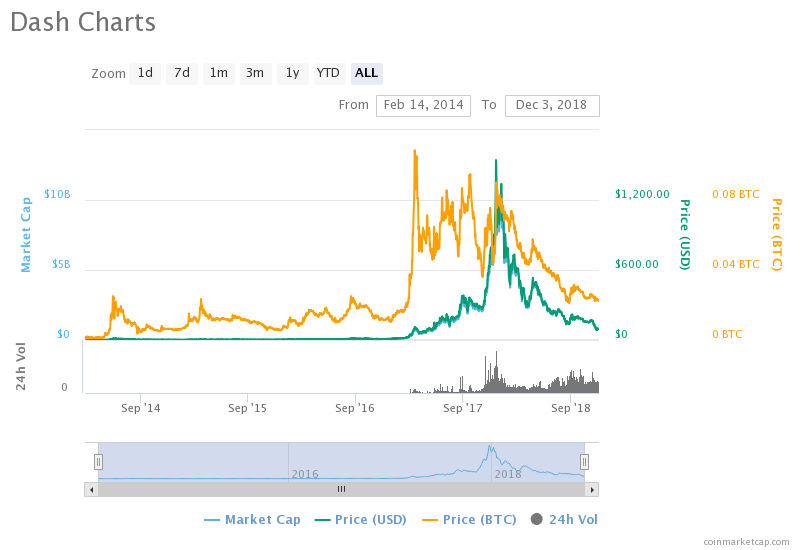Click the navigator scrollbar grip
This screenshot has width=800, height=550.
pos(341,489)
